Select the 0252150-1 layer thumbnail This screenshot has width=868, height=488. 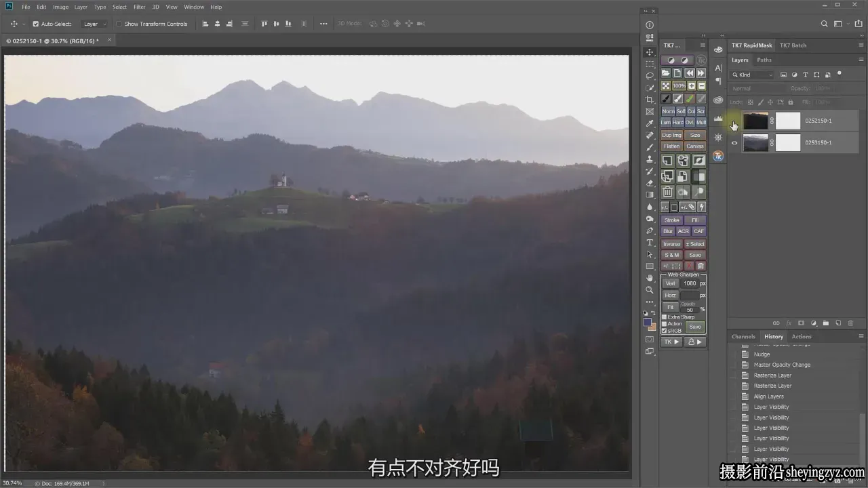pyautogui.click(x=755, y=121)
